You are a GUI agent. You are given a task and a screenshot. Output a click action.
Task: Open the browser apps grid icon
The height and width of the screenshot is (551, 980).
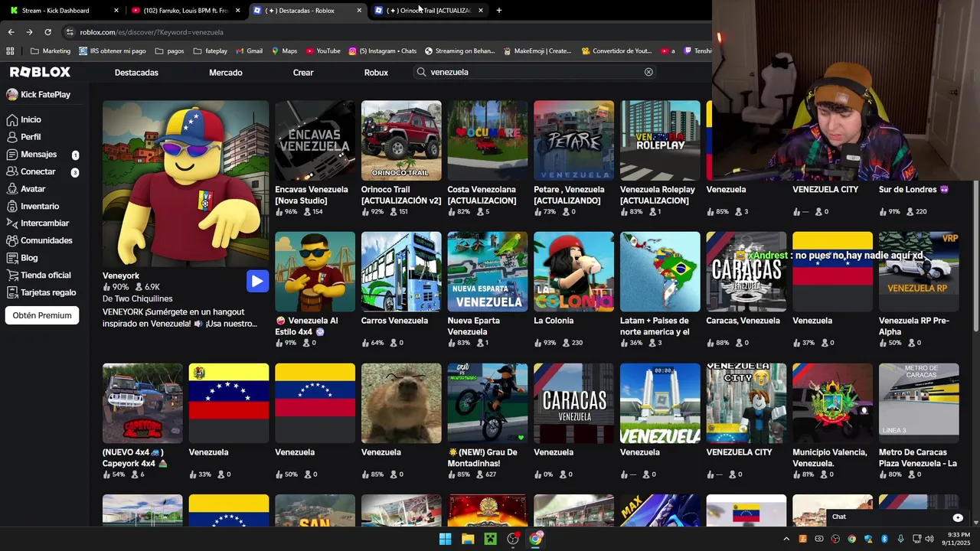[x=10, y=51]
